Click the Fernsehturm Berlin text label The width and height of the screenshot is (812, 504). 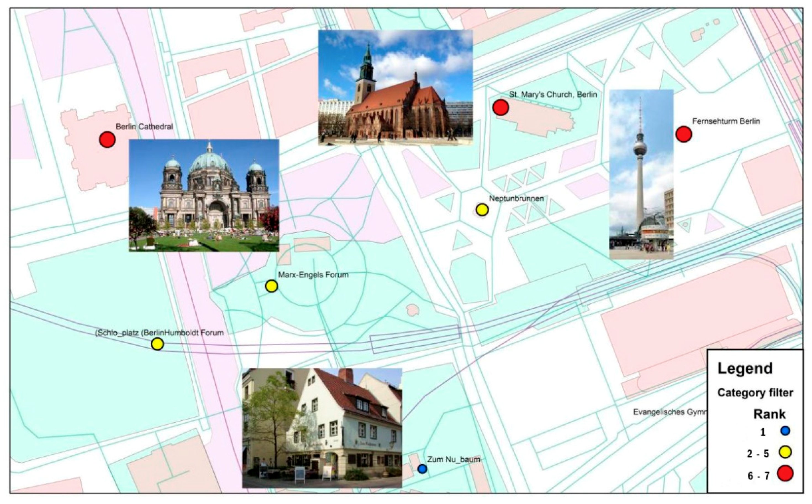(726, 121)
